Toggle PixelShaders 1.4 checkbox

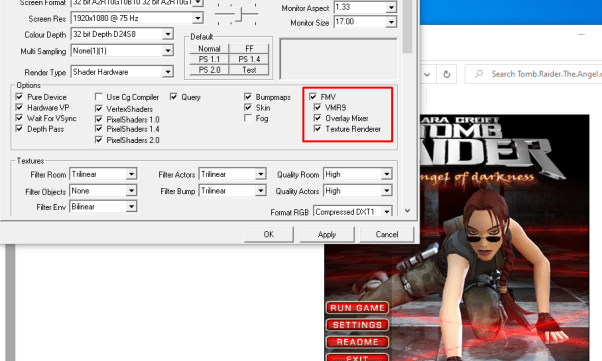pyautogui.click(x=99, y=129)
